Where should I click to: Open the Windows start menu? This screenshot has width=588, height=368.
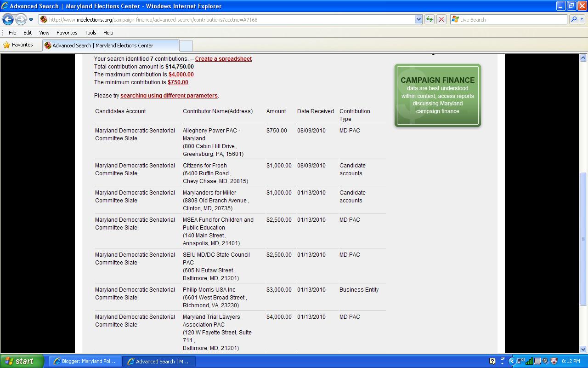[22, 361]
